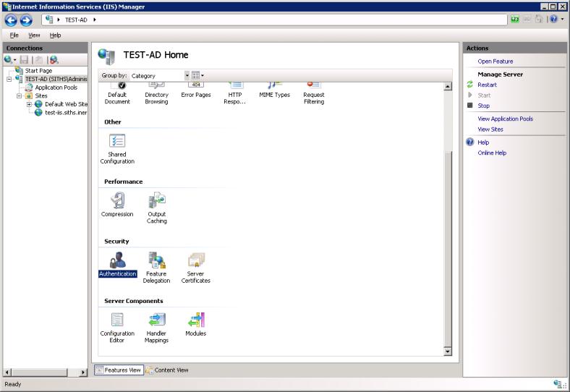Switch to Features View tab

[119, 370]
